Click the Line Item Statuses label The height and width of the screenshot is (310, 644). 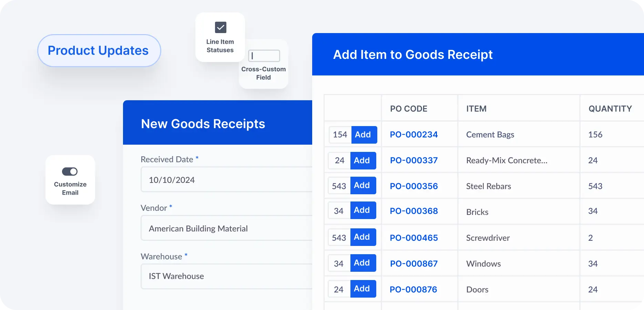click(x=220, y=46)
